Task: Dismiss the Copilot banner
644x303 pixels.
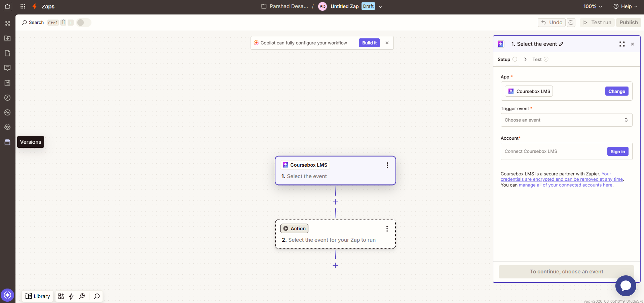Action: tap(387, 43)
